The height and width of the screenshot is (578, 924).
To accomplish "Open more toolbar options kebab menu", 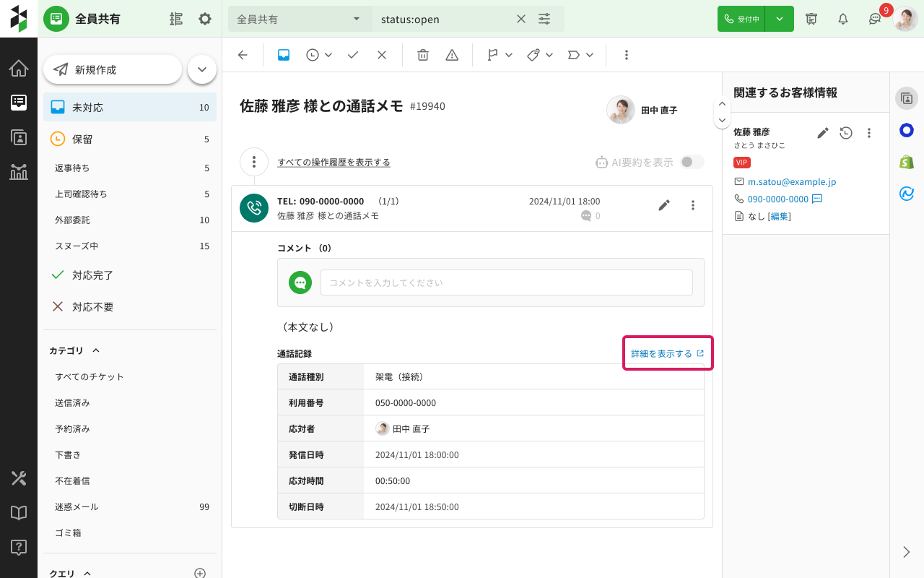I will [626, 55].
